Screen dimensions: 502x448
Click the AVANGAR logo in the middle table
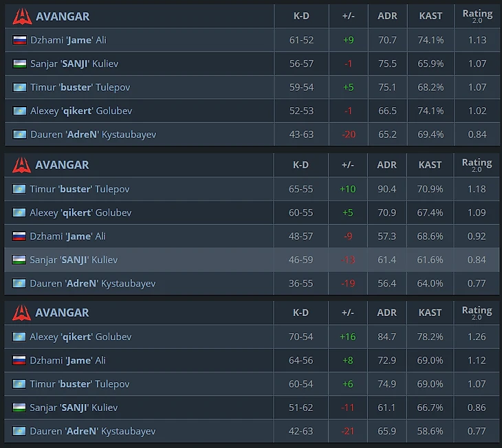(22, 165)
